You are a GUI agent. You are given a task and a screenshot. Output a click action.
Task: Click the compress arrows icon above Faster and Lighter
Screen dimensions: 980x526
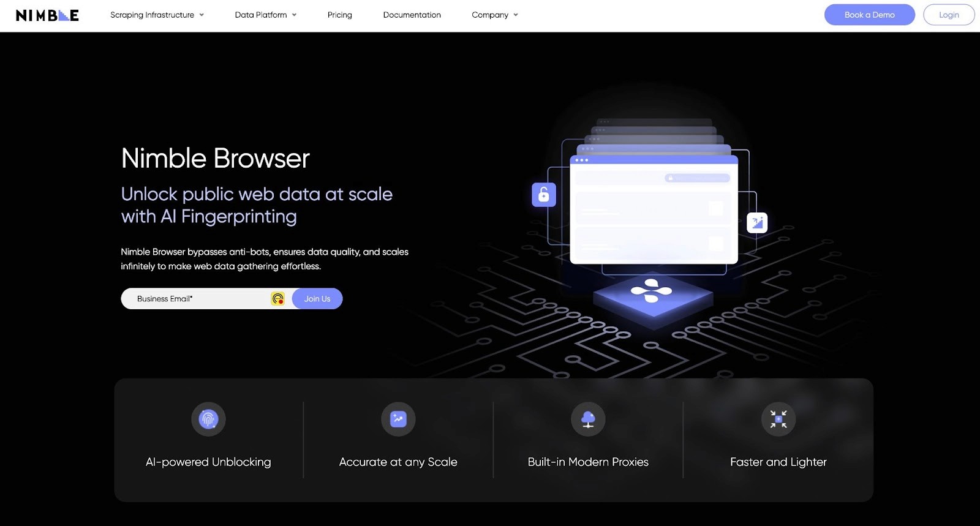click(778, 419)
